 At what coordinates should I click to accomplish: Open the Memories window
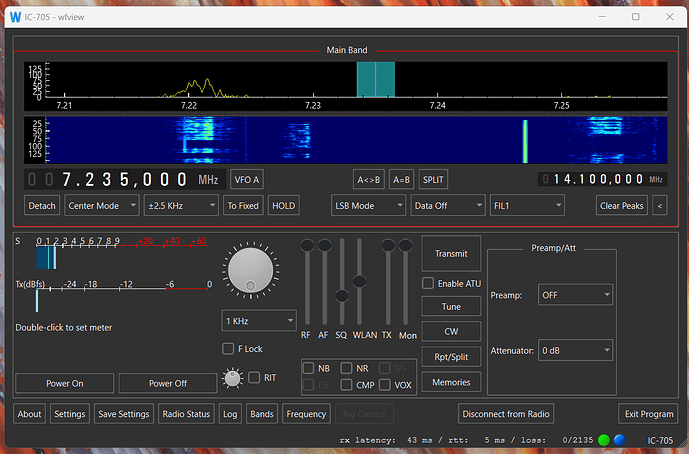click(451, 382)
